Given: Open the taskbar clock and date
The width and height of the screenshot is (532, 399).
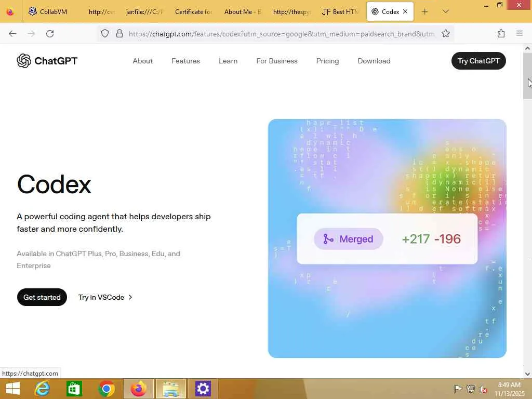Looking at the screenshot, I should tap(509, 389).
